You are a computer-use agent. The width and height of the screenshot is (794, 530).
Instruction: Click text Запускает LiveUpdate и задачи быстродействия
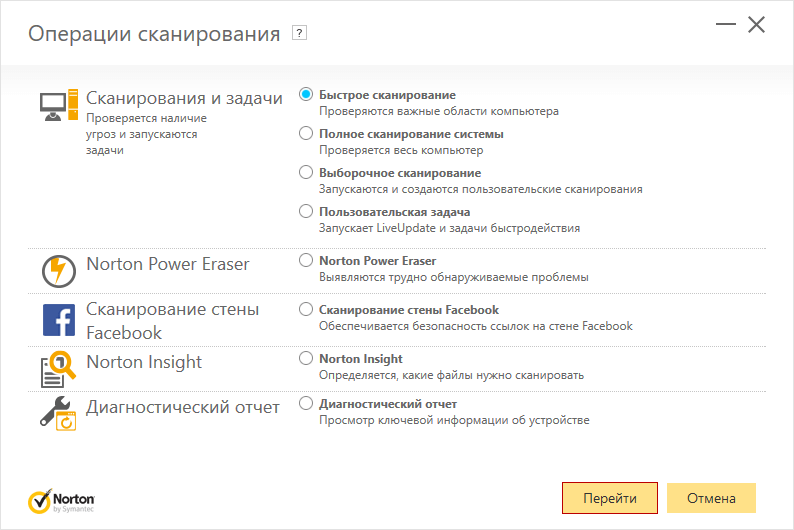[450, 228]
